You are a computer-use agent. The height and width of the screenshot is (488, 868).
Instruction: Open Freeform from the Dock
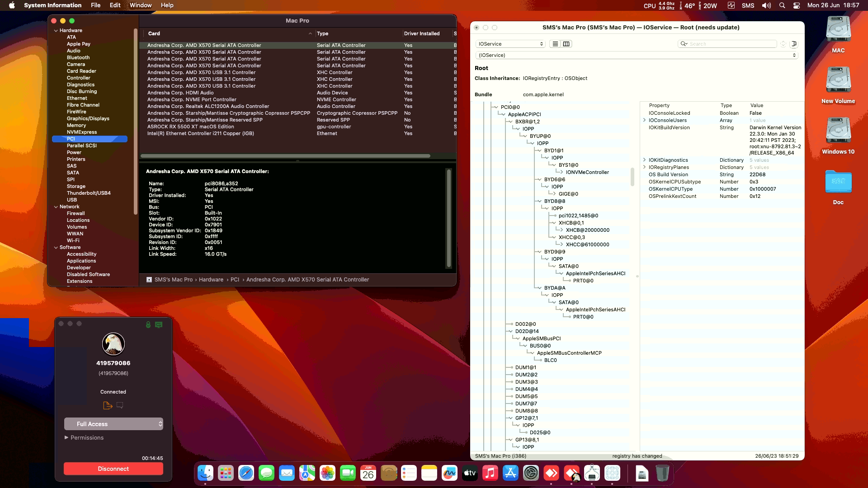click(x=449, y=473)
